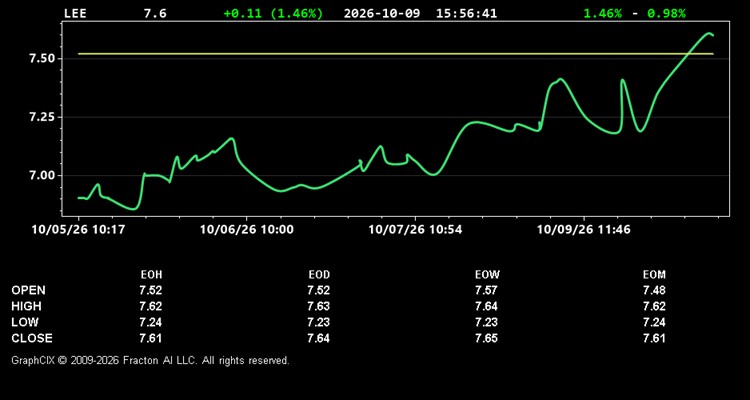Click the HIGH row label
Screen dimensions: 750x400
coord(27,306)
